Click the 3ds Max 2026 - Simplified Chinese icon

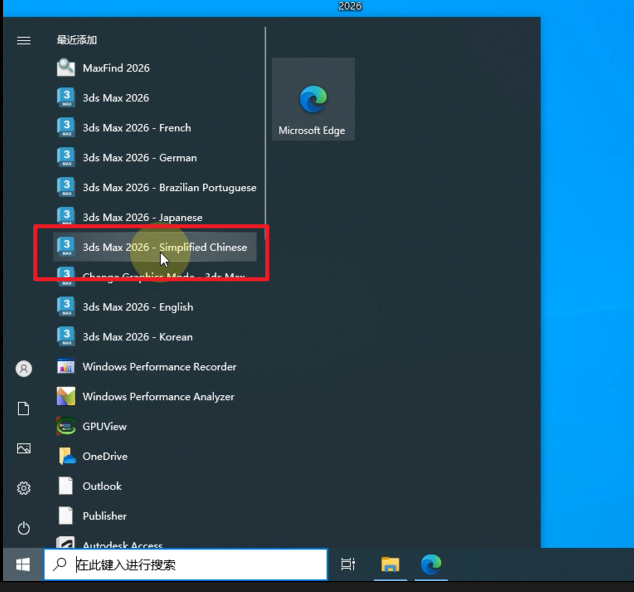point(66,247)
